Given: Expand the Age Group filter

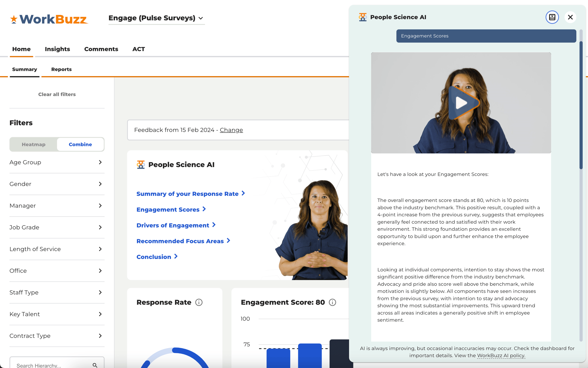Looking at the screenshot, I should (56, 162).
